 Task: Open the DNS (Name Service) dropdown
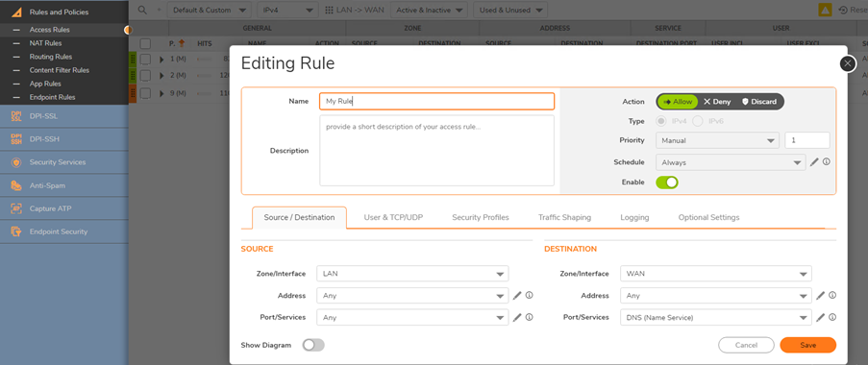716,317
